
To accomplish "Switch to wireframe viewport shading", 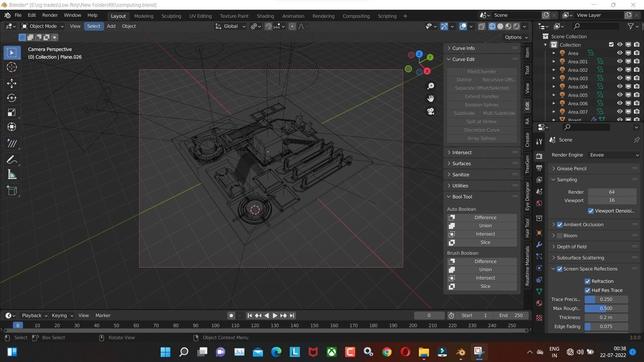I will coord(492,26).
